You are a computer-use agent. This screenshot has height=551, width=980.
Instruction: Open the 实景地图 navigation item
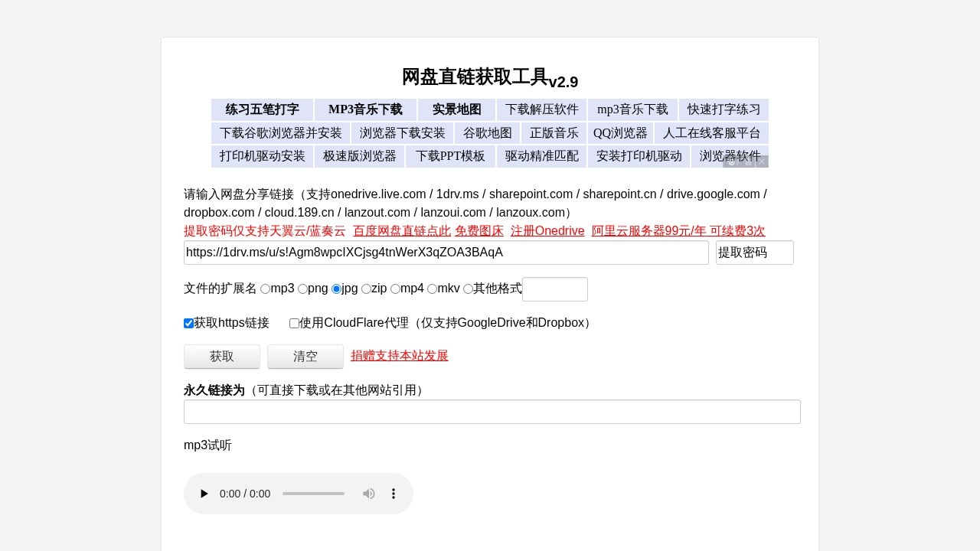coord(456,109)
